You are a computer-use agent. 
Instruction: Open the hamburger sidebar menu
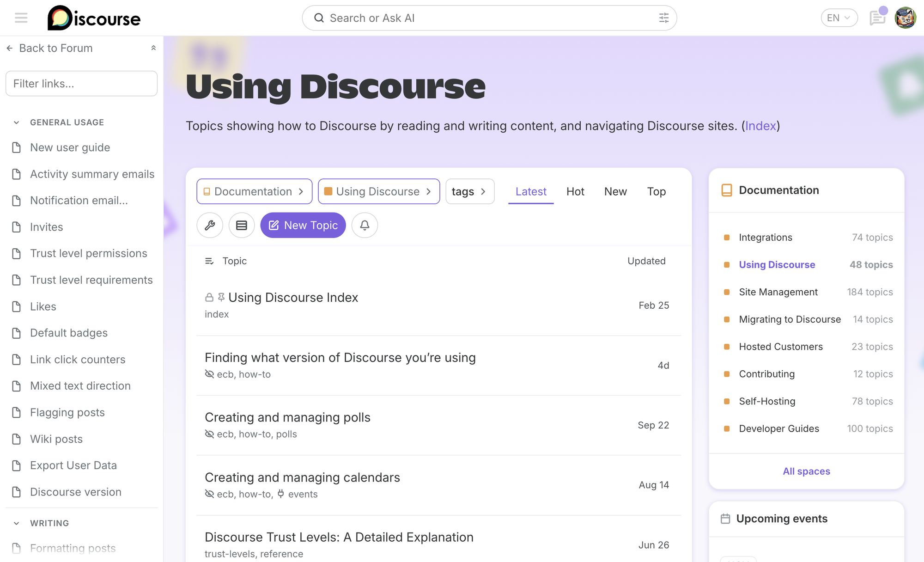pyautogui.click(x=21, y=18)
